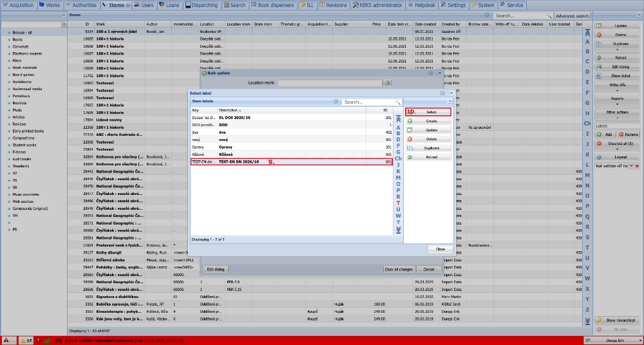The width and height of the screenshot is (644, 345).
Task: Open the Dispatching tab
Action: point(202,5)
